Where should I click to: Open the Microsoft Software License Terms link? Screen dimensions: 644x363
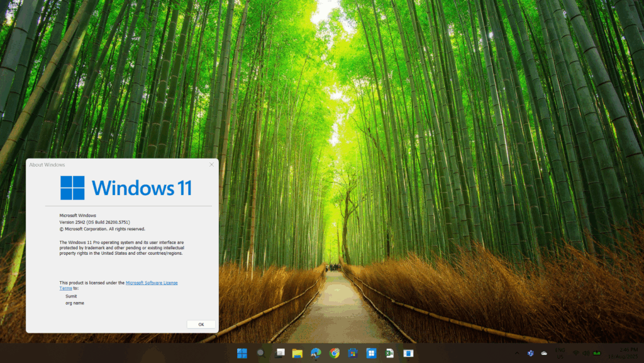[151, 283]
